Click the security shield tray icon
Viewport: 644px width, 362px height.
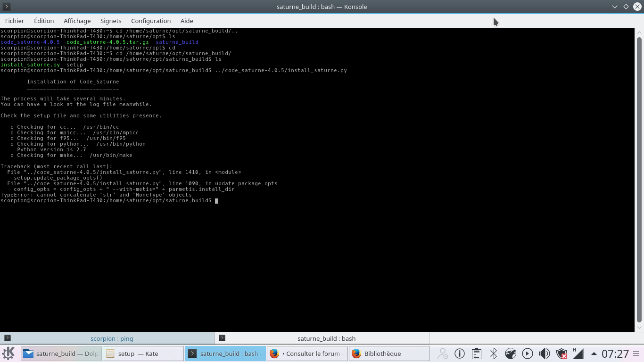click(561, 354)
